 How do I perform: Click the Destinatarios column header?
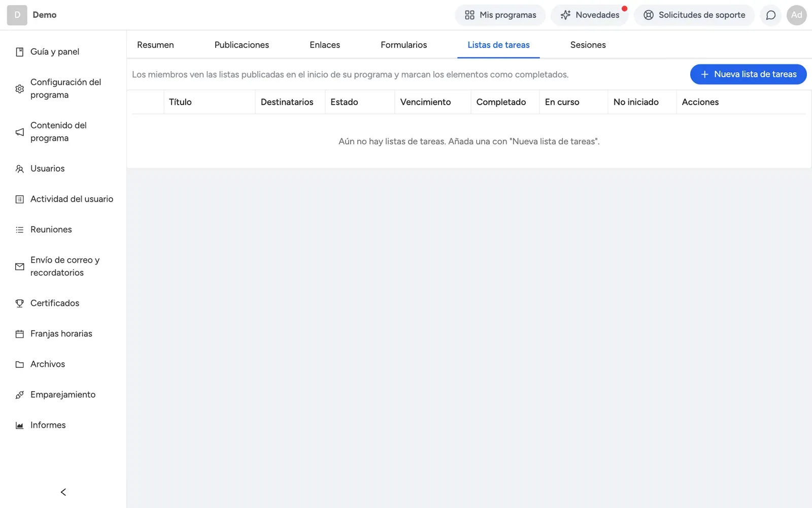click(x=290, y=102)
